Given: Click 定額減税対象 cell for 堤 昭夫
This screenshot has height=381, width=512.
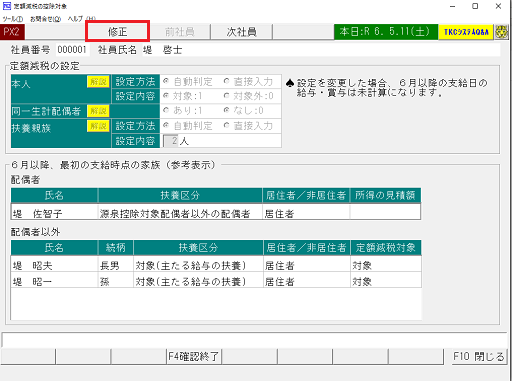Looking at the screenshot, I should pyautogui.click(x=386, y=265).
